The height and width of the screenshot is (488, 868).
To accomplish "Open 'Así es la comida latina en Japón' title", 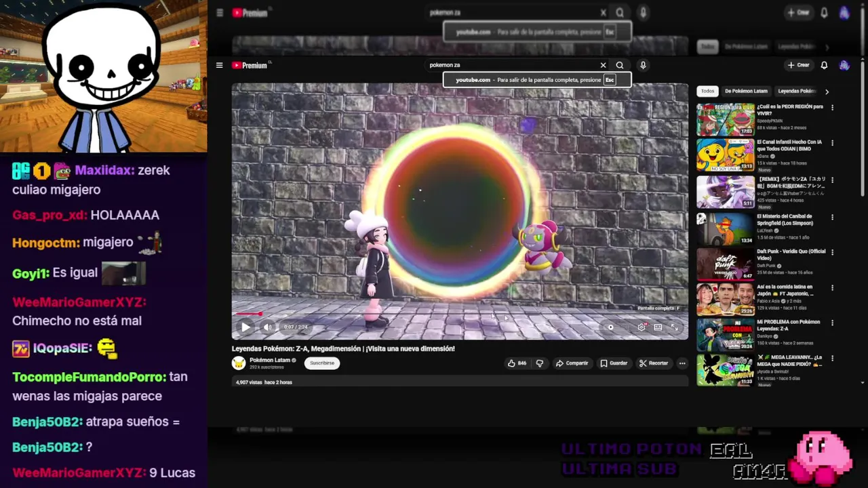I will coord(787,290).
